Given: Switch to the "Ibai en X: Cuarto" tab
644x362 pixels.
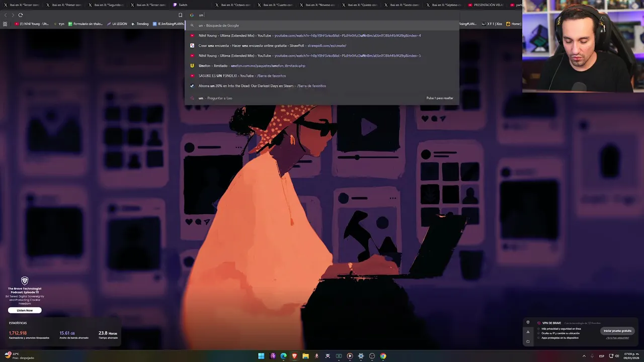Looking at the screenshot, I should point(276,5).
